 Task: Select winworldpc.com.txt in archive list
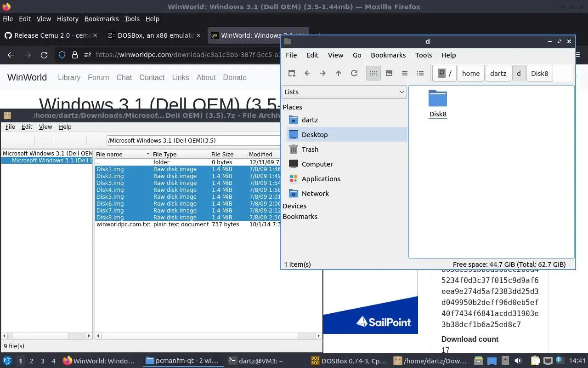[x=123, y=224]
